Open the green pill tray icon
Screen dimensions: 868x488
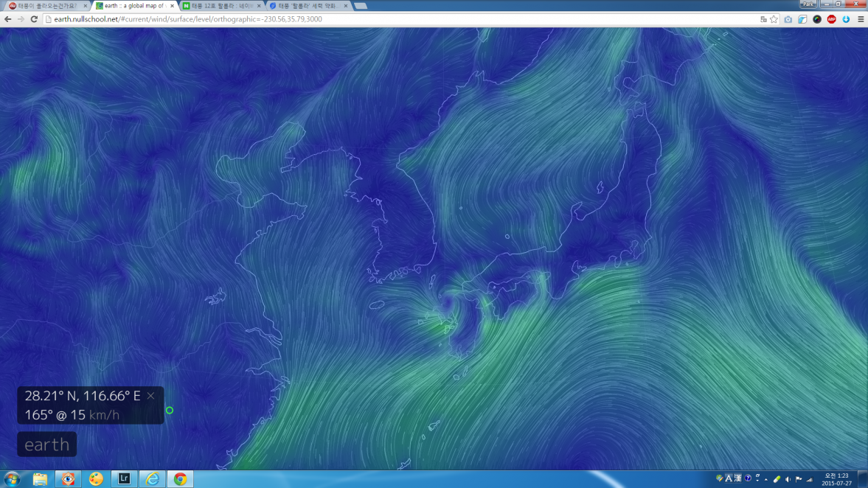(777, 480)
